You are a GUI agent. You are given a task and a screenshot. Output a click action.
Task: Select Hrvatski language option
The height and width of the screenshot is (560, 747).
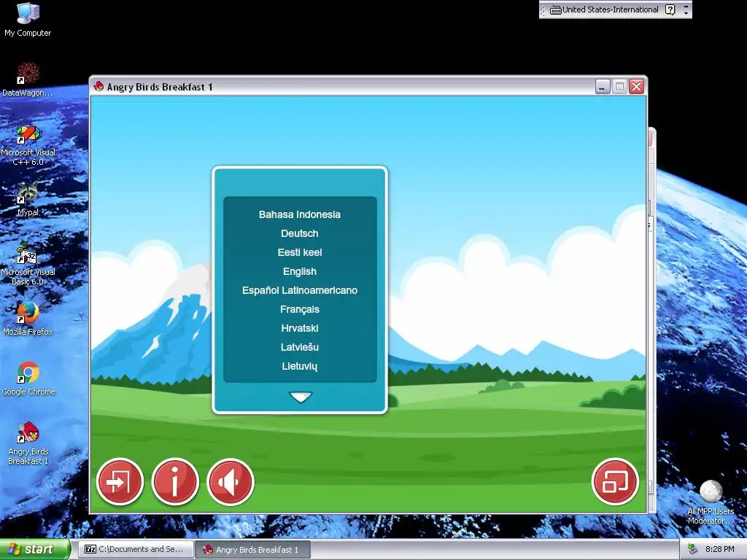pos(300,328)
